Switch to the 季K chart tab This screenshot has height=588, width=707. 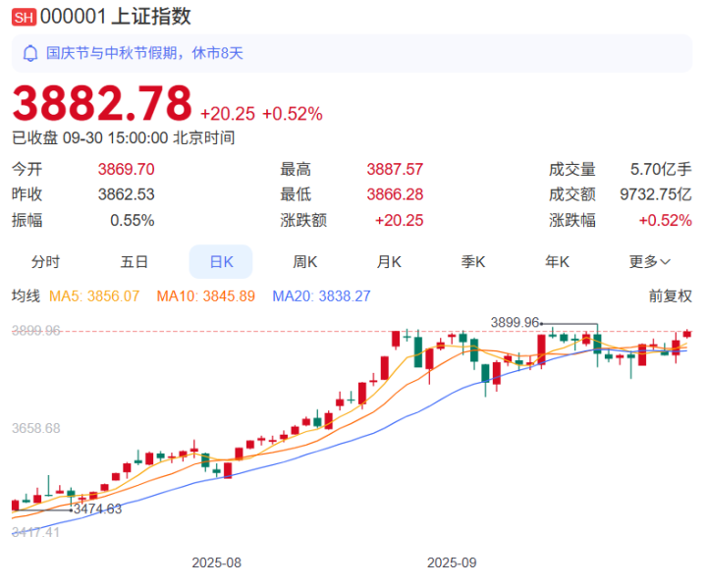[473, 261]
